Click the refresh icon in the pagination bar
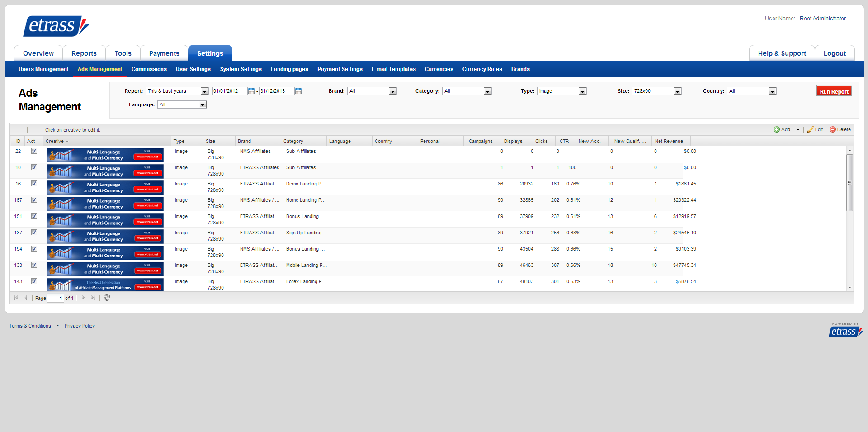 coord(107,298)
